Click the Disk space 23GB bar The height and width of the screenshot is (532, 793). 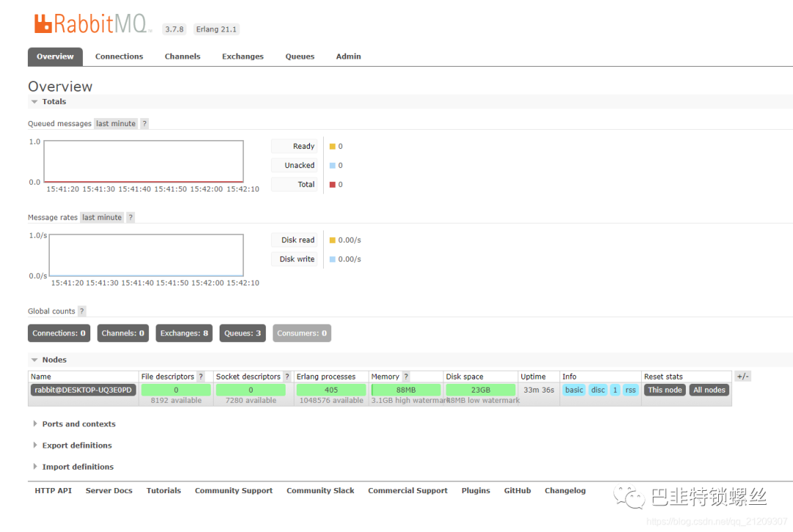pos(480,390)
